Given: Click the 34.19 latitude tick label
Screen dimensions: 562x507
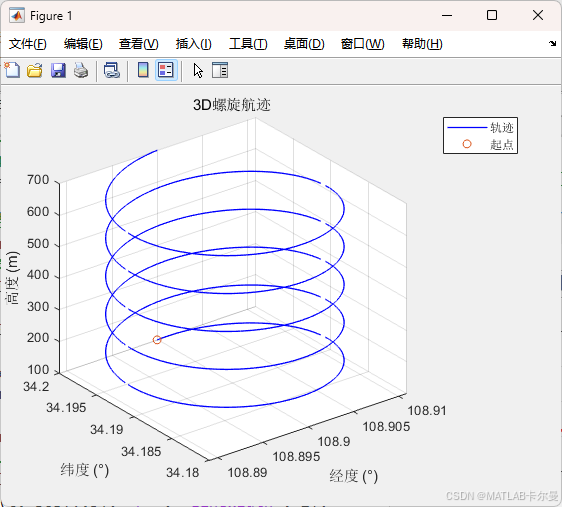Looking at the screenshot, I should [x=106, y=430].
